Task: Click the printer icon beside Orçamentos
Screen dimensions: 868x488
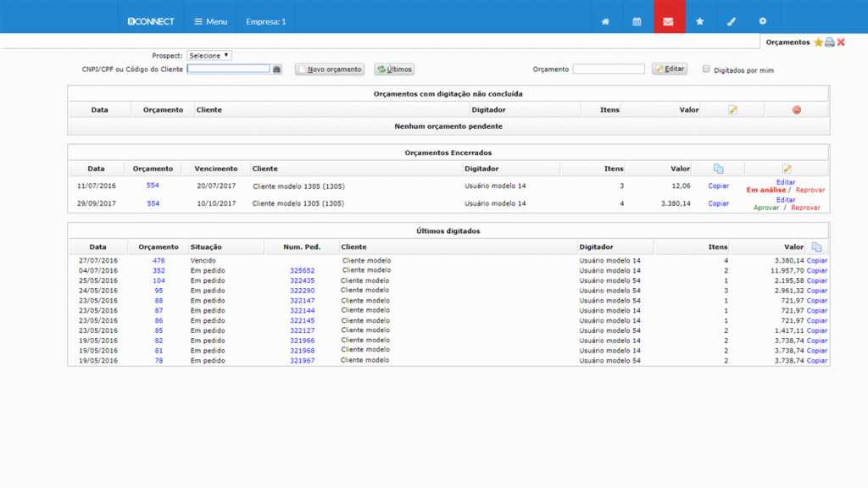Action: coord(830,42)
